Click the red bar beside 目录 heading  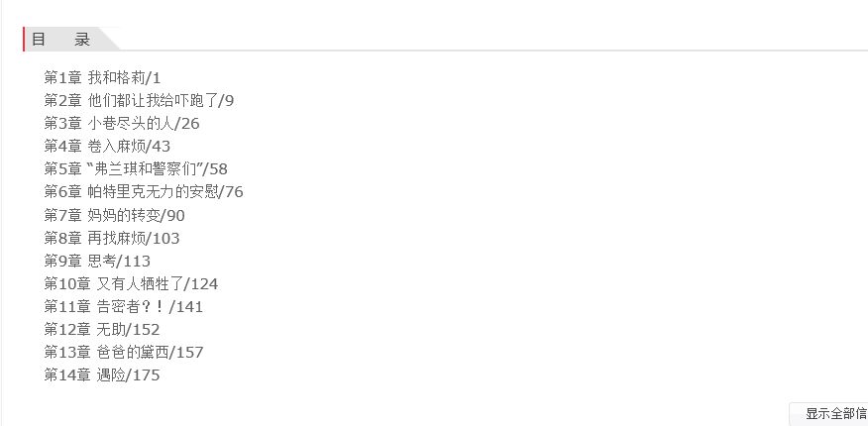point(24,40)
